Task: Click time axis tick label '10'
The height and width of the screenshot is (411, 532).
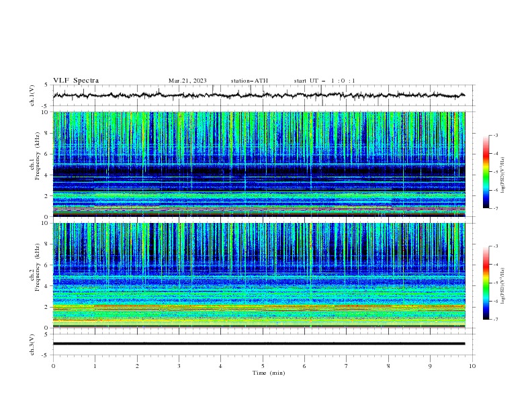Action: pyautogui.click(x=472, y=366)
